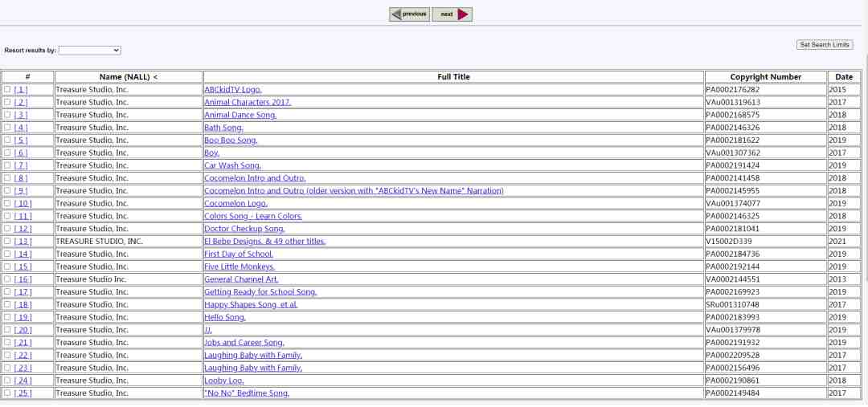Open First Day of School link
868x407 pixels.
point(239,254)
